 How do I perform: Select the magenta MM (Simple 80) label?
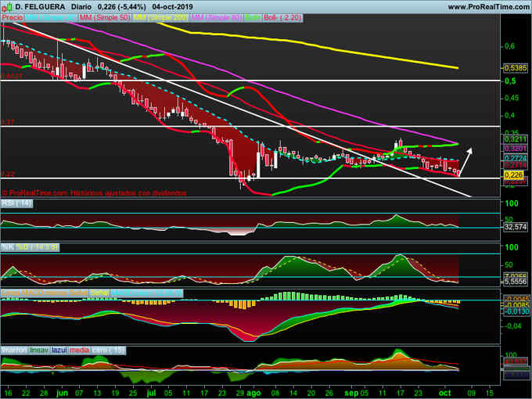click(x=217, y=17)
